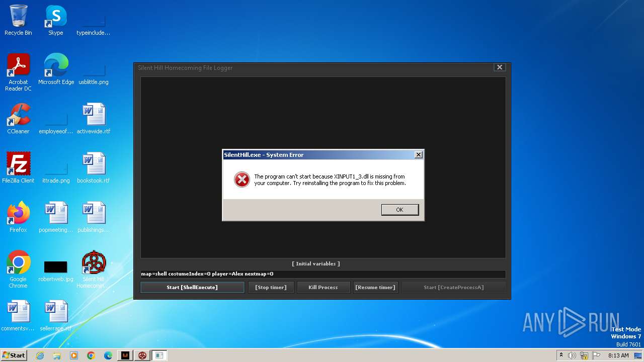Launch Chrome from the taskbar

pos(91,355)
